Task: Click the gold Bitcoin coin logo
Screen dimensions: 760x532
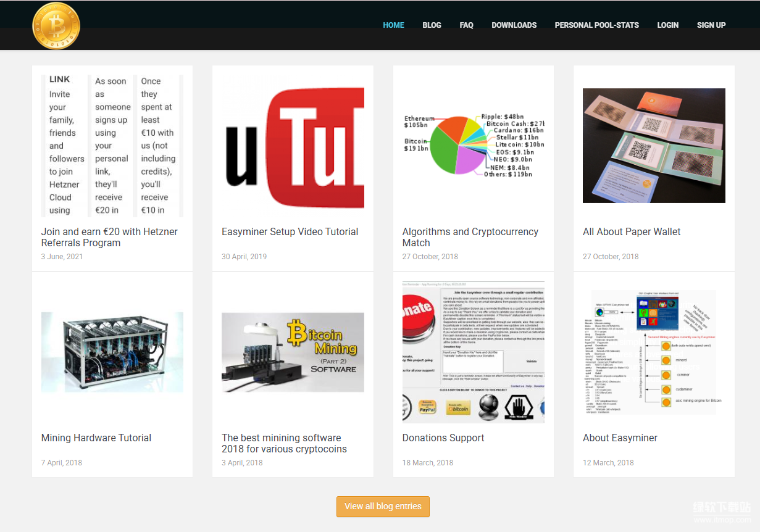Action: point(56,26)
